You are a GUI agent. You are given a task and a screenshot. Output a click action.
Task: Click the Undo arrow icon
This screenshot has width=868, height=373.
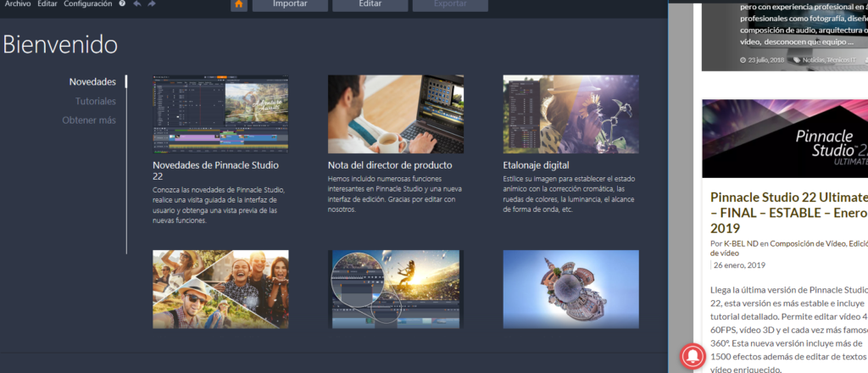click(x=137, y=4)
